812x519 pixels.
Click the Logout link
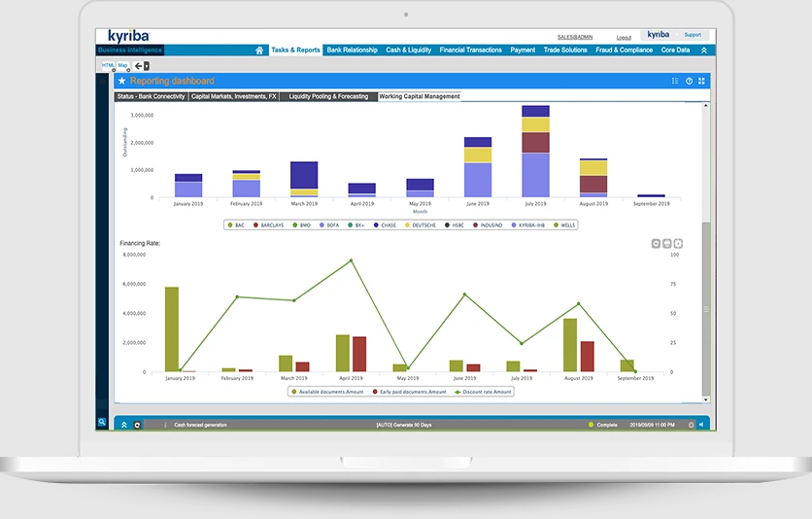point(624,38)
